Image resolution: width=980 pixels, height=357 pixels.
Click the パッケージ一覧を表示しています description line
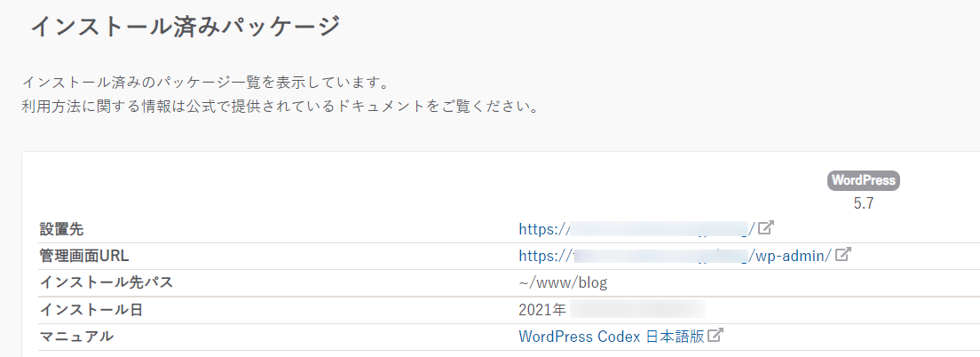pos(206,83)
